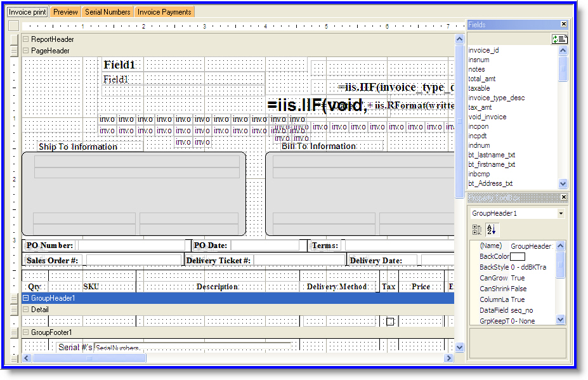
Task: Open the Invoice Payments tab
Action: 164,12
